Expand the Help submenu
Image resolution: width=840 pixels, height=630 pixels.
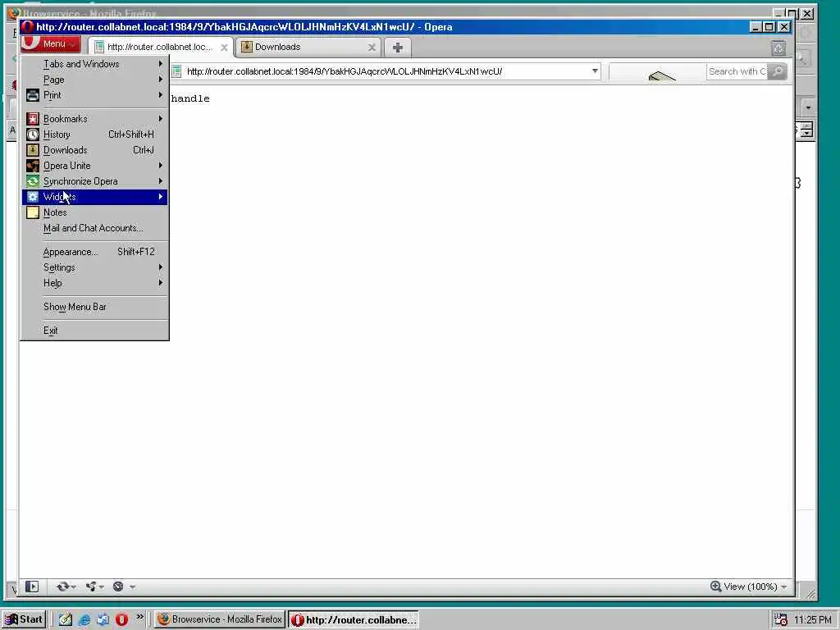coord(95,283)
